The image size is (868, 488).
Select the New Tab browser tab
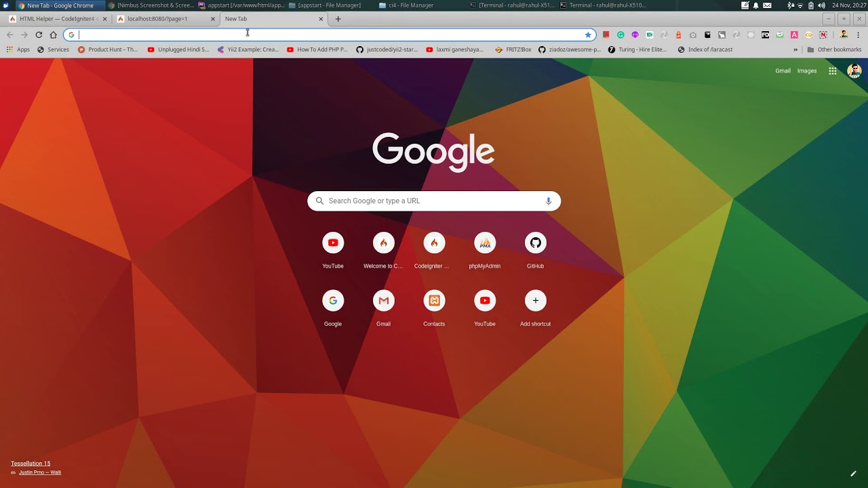[273, 19]
